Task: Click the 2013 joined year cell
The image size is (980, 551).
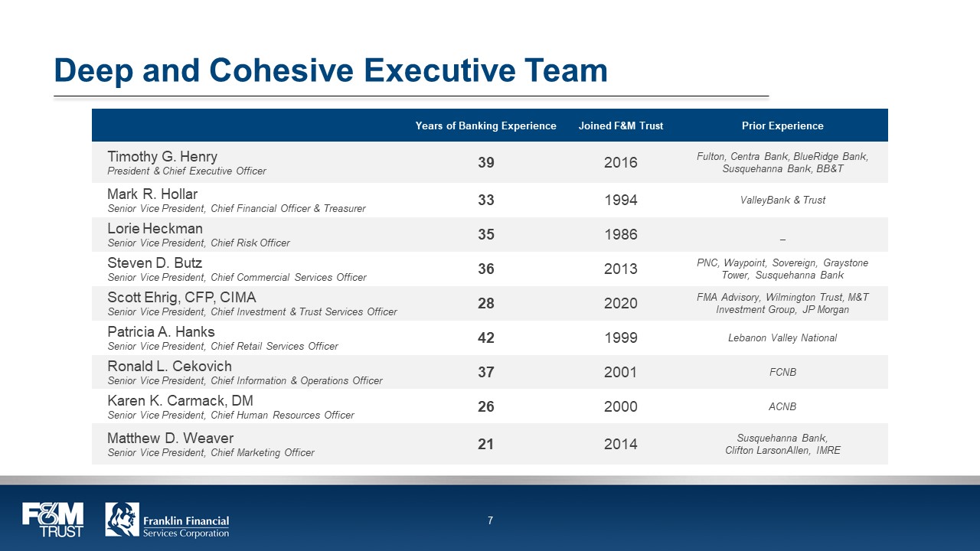Action: pyautogui.click(x=621, y=269)
